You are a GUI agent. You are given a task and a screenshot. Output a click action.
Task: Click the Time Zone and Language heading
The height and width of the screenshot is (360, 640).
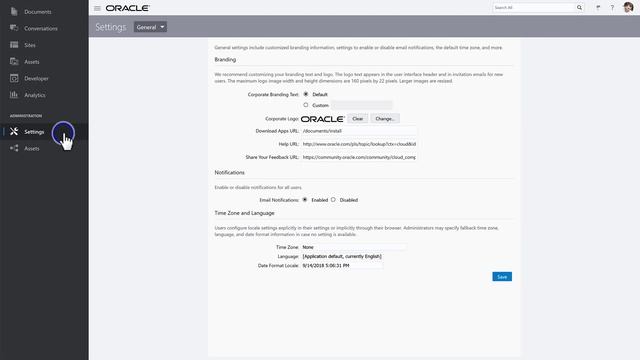coord(244,213)
